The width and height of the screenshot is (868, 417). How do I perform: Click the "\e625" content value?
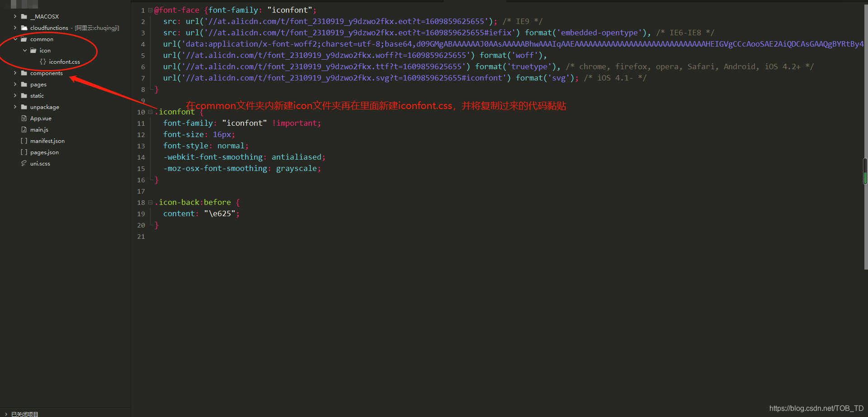pos(219,214)
